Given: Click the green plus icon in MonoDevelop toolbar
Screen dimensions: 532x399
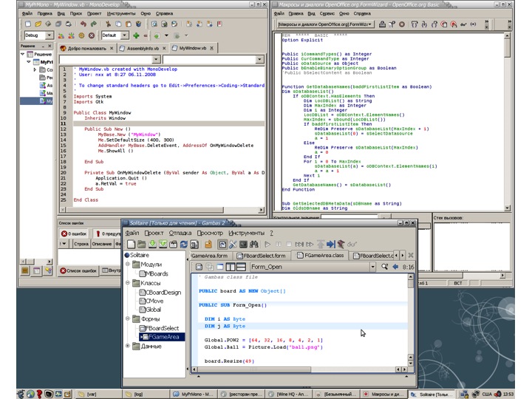Looking at the screenshot, I should [x=137, y=35].
